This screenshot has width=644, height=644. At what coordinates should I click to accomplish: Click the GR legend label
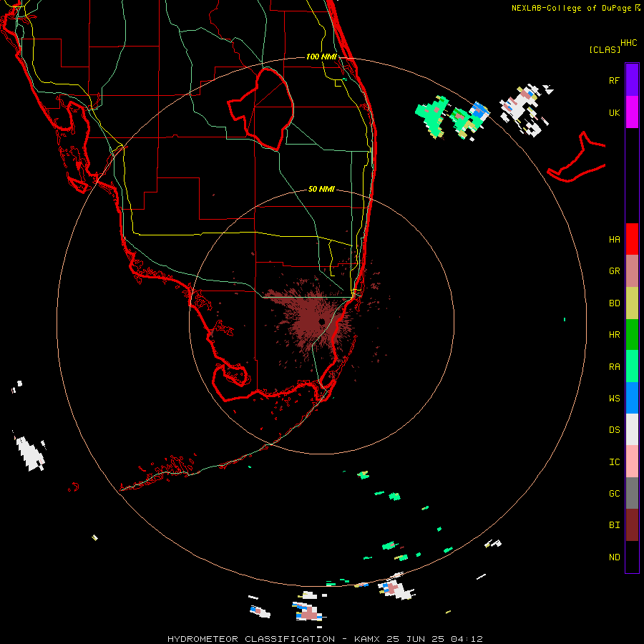click(614, 271)
